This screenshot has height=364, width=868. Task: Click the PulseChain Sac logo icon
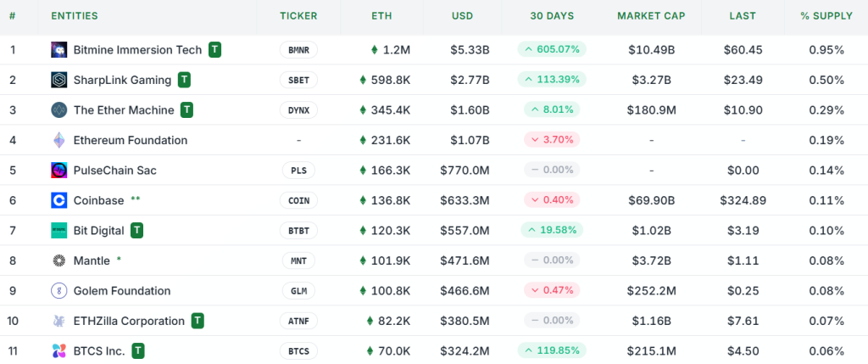[58, 170]
